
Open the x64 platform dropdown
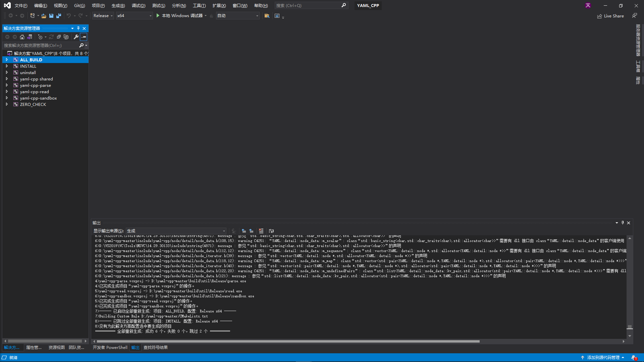134,16
